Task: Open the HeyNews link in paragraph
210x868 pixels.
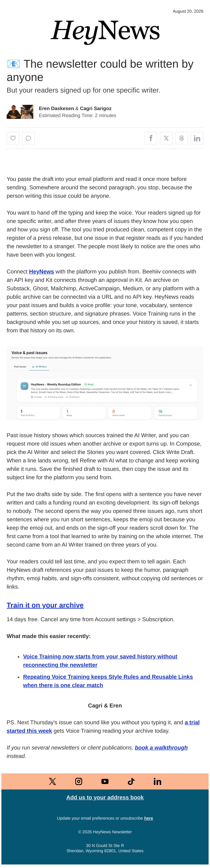Action: pos(41,272)
